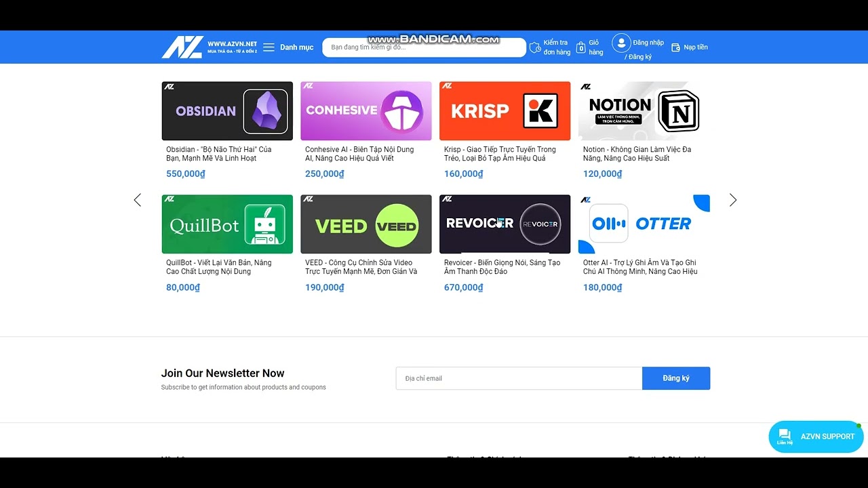Click the Conhesive AI product title text
Screen dimensions: 868x488
(x=359, y=154)
